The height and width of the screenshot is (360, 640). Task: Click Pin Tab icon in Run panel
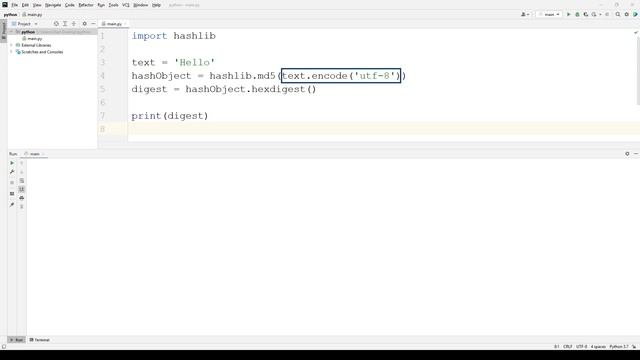coord(12,204)
